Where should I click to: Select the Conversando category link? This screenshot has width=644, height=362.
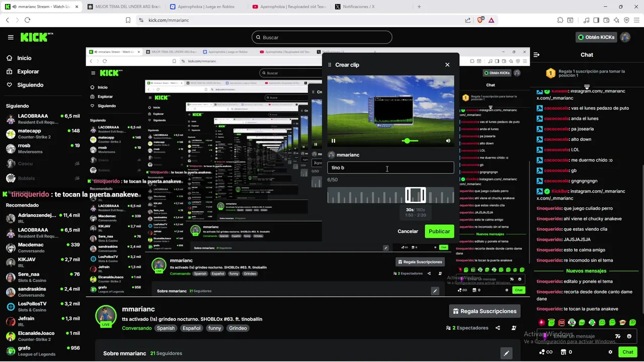tap(136, 328)
